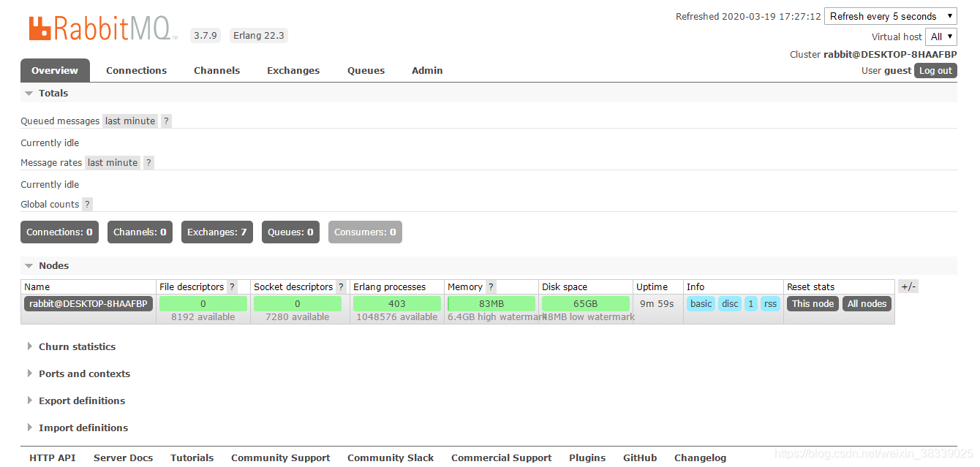Image resolution: width=980 pixels, height=467 pixels.
Task: Click the basic info tag
Action: 701,304
